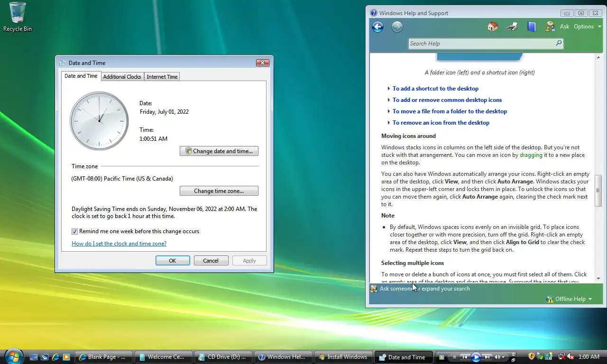The height and width of the screenshot is (364, 607).
Task: Open Install Windows taskbar button
Action: point(343,357)
